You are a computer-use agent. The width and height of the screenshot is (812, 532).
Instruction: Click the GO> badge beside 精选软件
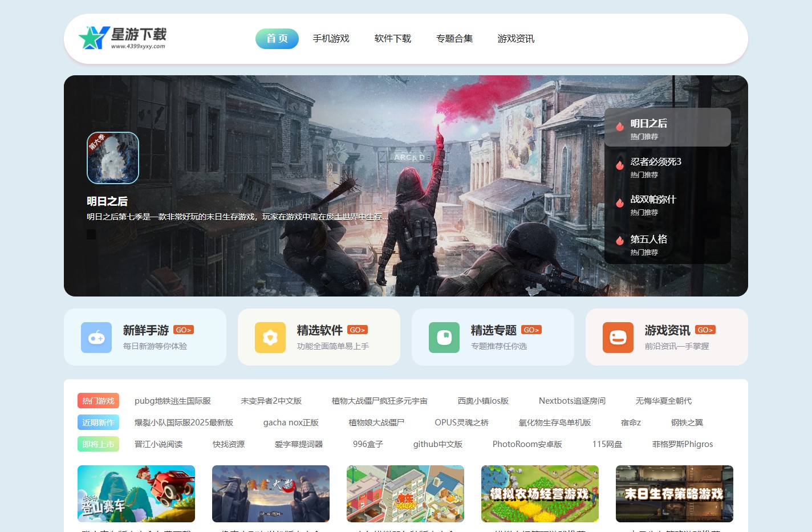point(358,330)
